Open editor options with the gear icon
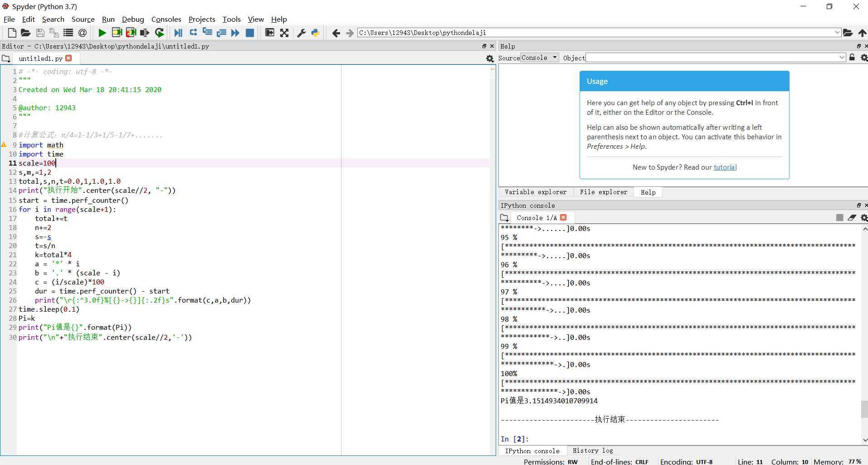Viewport: 868px width, 465px height. (490, 59)
